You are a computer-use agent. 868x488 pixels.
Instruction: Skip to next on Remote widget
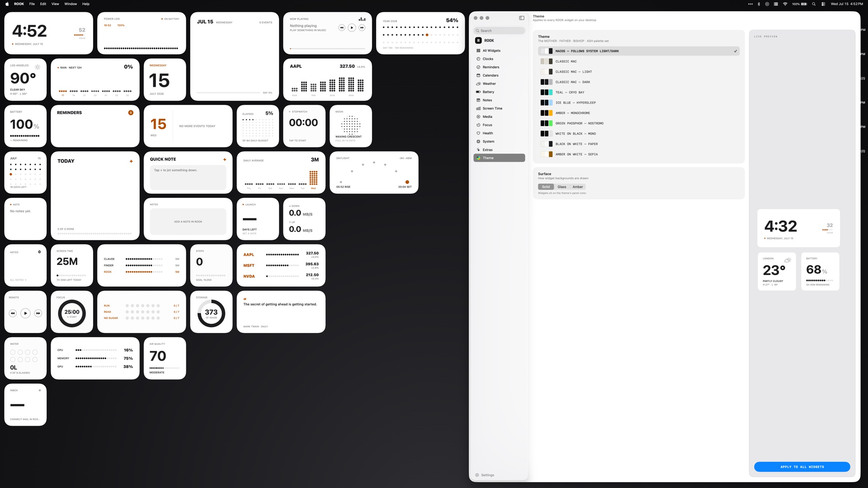pos(38,313)
